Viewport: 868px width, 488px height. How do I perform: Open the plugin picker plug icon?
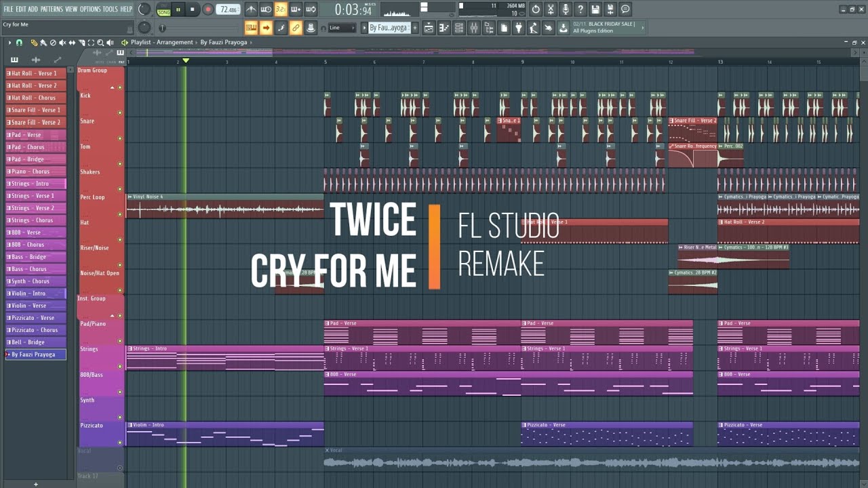(x=519, y=28)
